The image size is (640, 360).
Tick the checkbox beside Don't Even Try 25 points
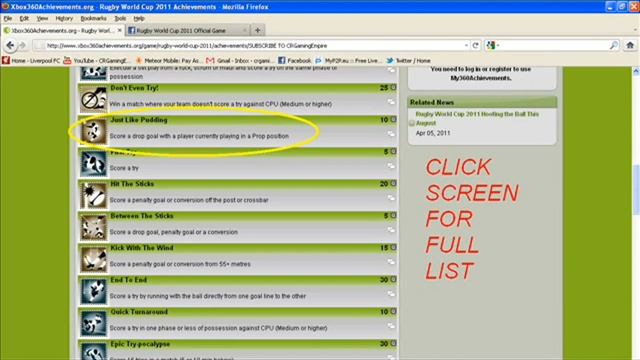point(393,87)
